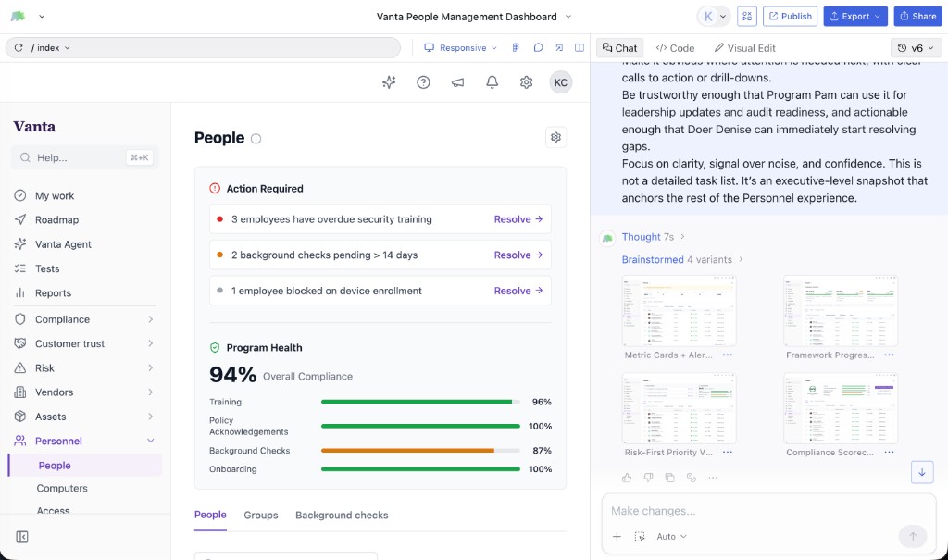948x560 pixels.
Task: Switch to the Background checks tab
Action: (342, 516)
